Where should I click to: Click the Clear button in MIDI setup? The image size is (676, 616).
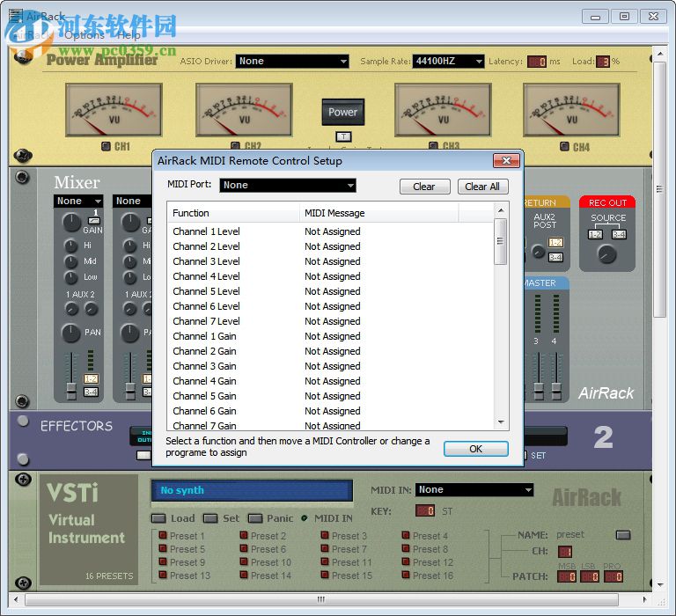424,187
